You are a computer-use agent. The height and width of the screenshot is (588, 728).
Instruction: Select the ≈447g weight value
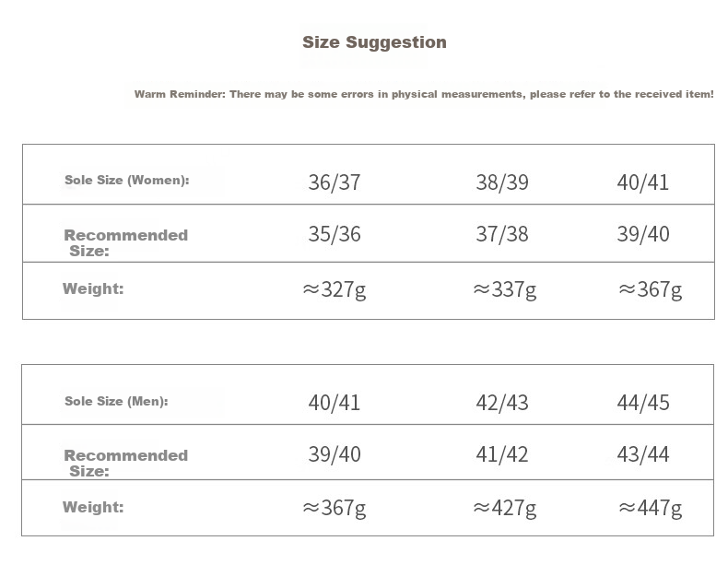click(650, 508)
